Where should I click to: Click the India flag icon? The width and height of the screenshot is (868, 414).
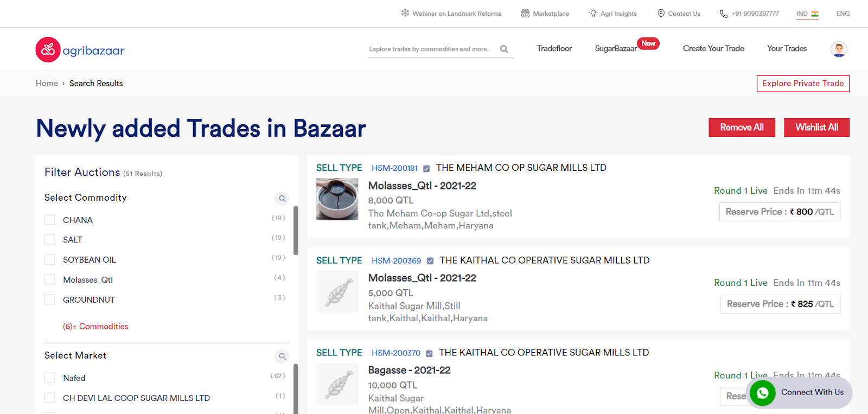(x=815, y=14)
